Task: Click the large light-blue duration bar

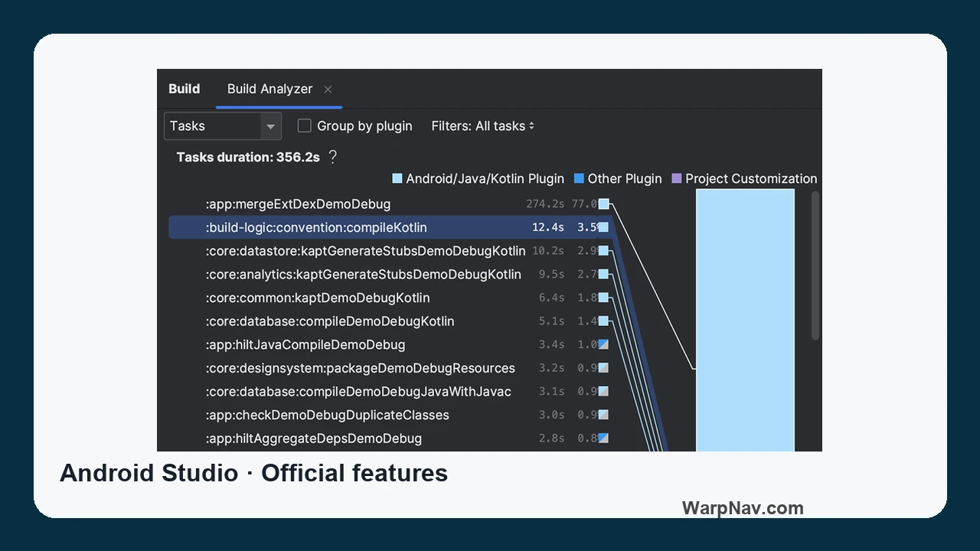Action: click(745, 320)
